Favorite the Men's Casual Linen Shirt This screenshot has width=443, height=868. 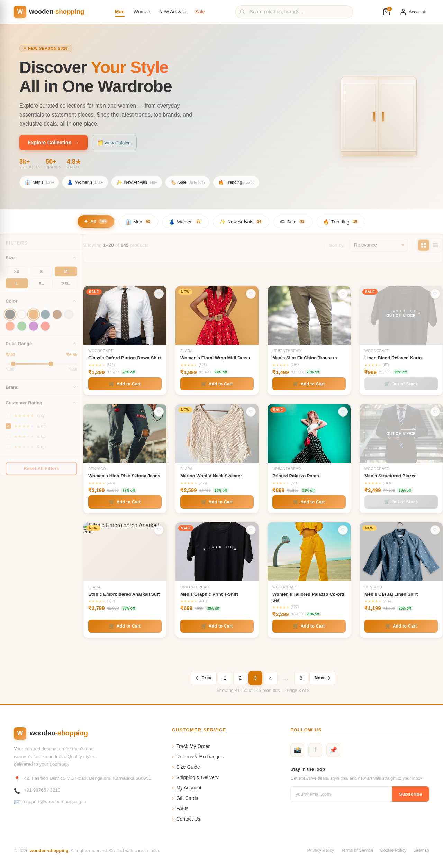tap(435, 530)
